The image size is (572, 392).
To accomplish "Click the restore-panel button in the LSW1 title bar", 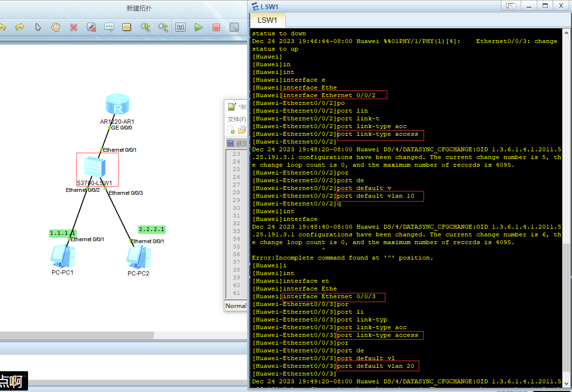I will pos(511,5).
